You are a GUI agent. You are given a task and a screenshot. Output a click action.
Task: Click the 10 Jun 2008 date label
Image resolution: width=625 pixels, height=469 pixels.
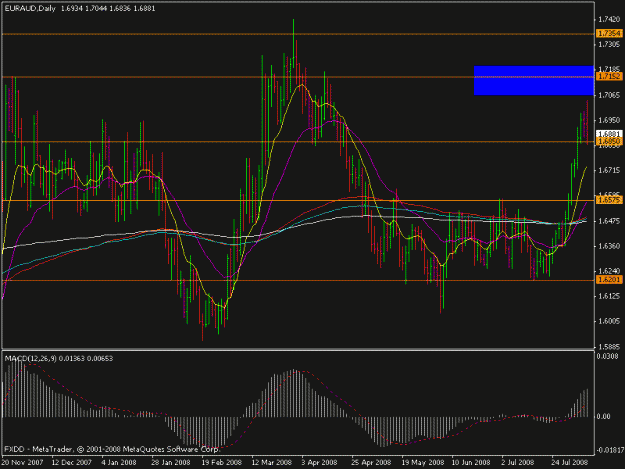point(471,463)
